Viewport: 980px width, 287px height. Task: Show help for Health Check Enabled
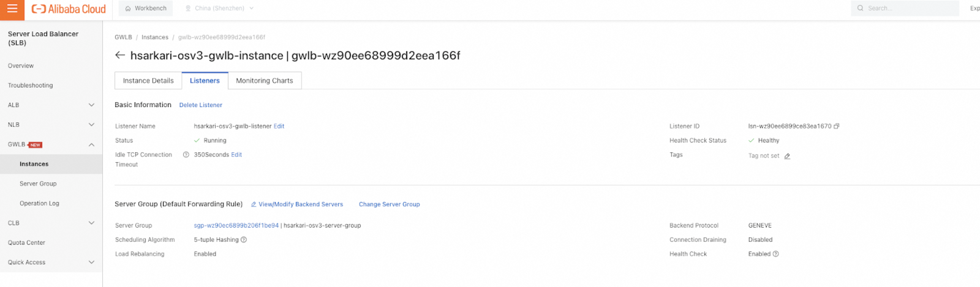coord(776,254)
